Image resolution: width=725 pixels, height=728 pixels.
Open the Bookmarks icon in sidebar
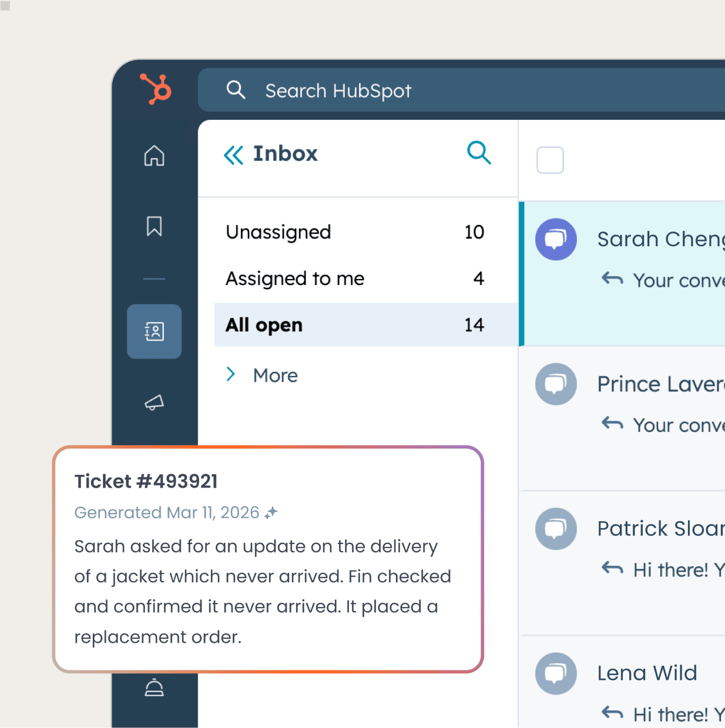point(155,226)
